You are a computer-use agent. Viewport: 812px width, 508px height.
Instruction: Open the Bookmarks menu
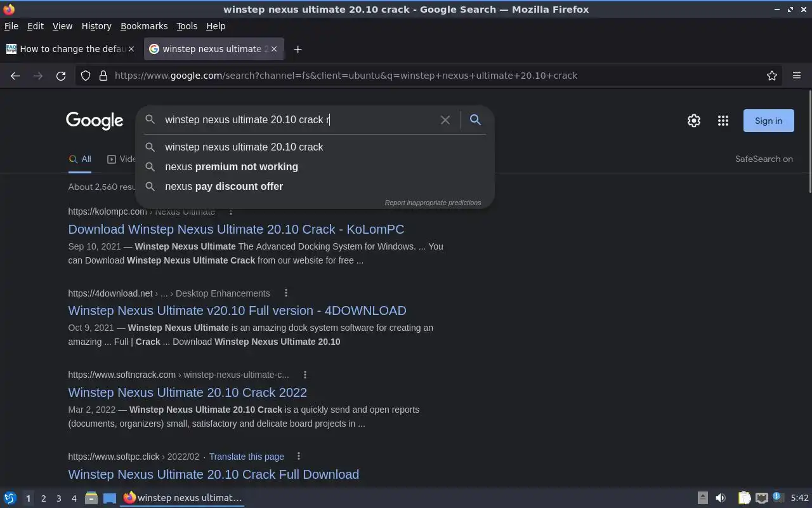[144, 26]
